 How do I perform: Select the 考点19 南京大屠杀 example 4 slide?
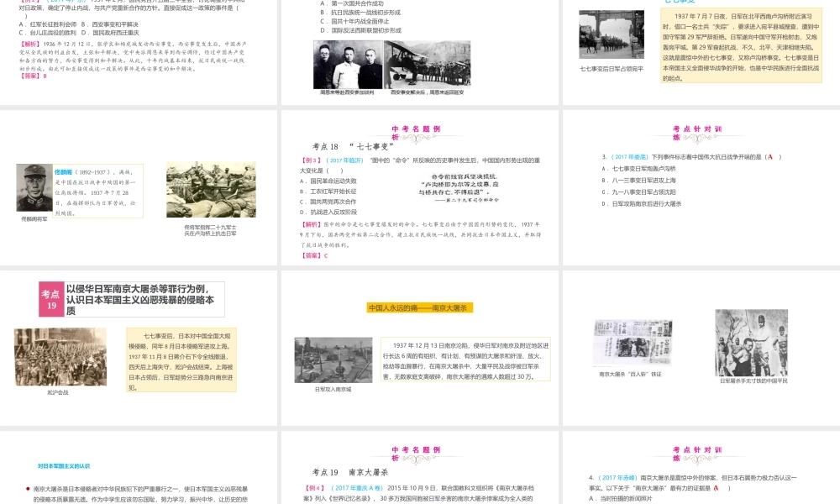420,468
